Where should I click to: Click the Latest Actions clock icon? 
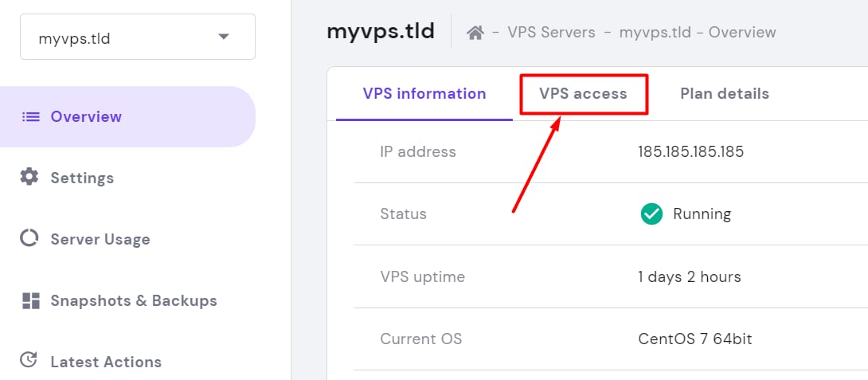coord(29,361)
